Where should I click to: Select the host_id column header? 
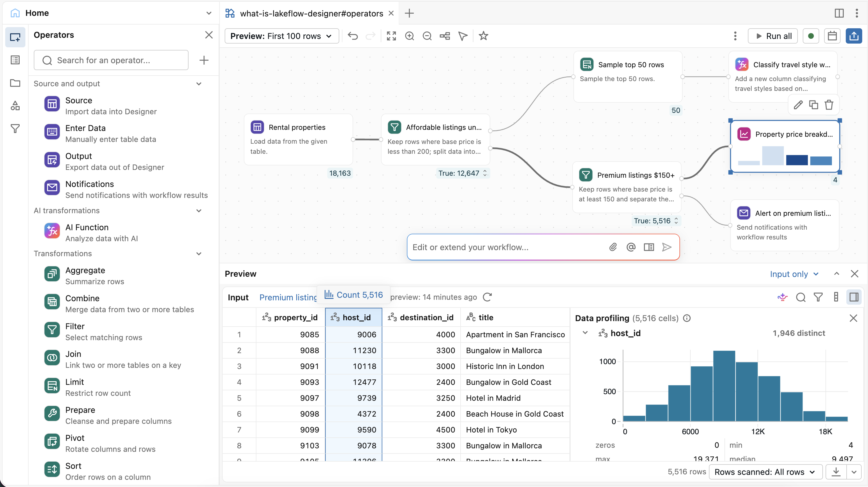click(353, 317)
